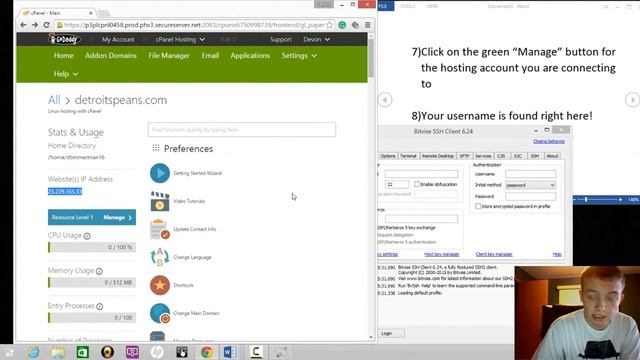640x360 pixels.
Task: Switch to the Services tab in Bitvise
Action: click(x=483, y=156)
